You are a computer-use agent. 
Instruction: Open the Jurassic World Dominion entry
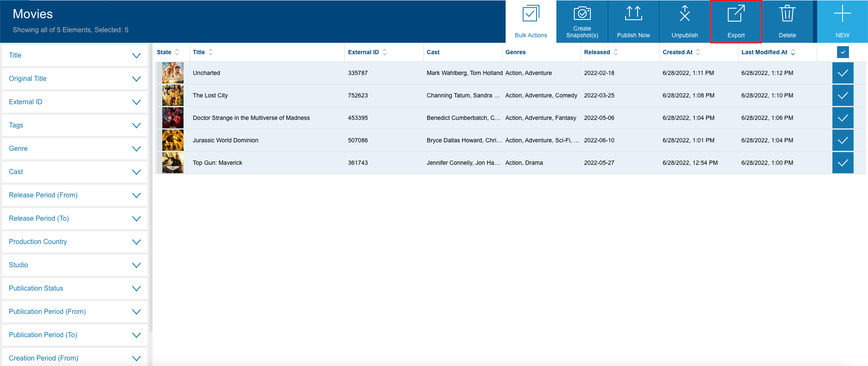225,140
